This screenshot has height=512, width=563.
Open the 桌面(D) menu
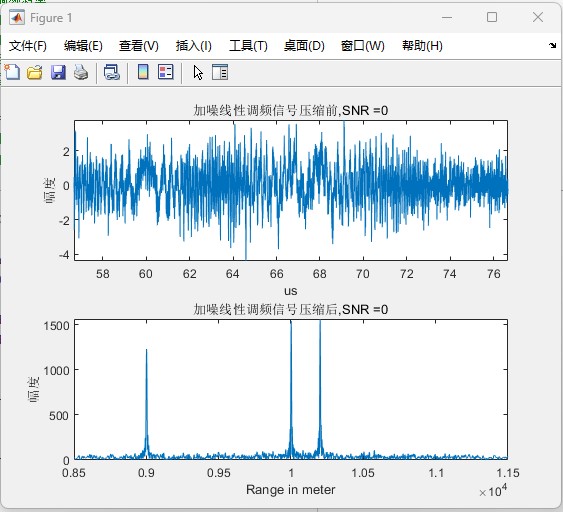[304, 46]
